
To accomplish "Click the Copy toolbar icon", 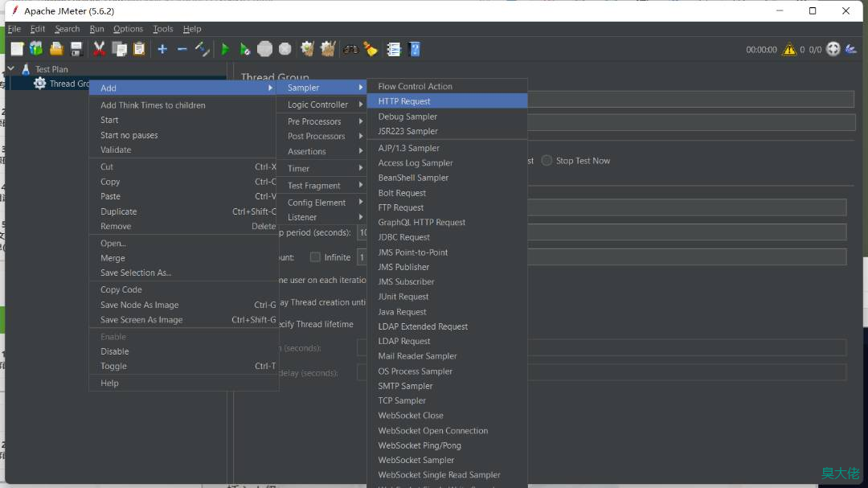I will click(119, 49).
